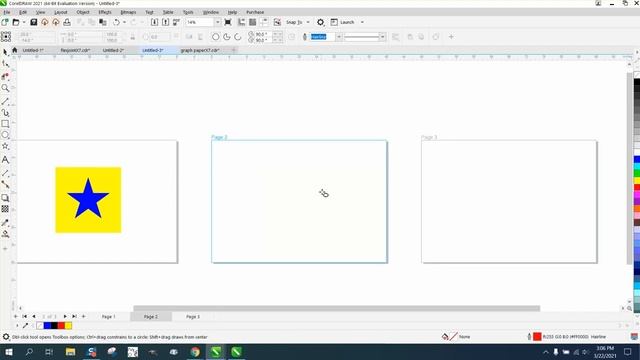Open the Layout menu
The image size is (640, 360).
[61, 12]
